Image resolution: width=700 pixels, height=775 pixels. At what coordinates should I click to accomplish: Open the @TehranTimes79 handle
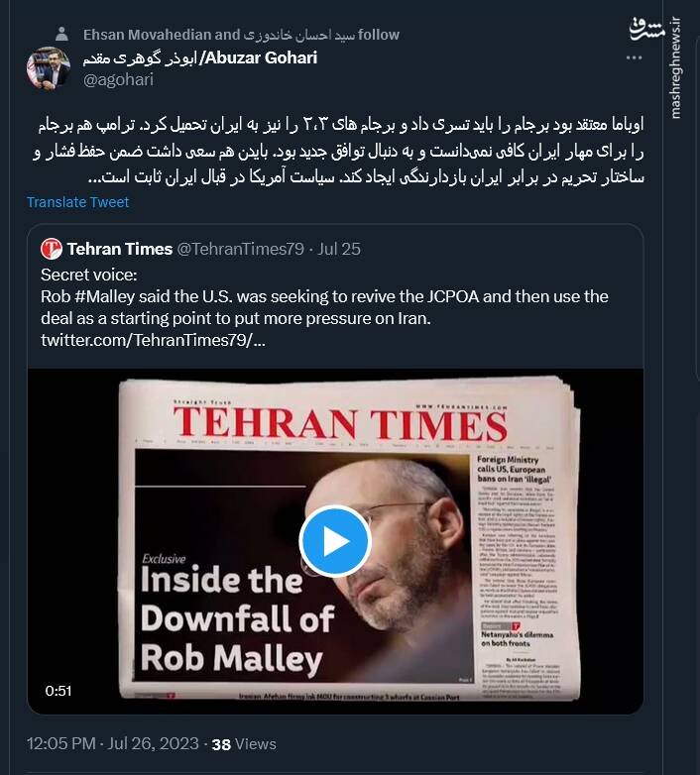[240, 249]
